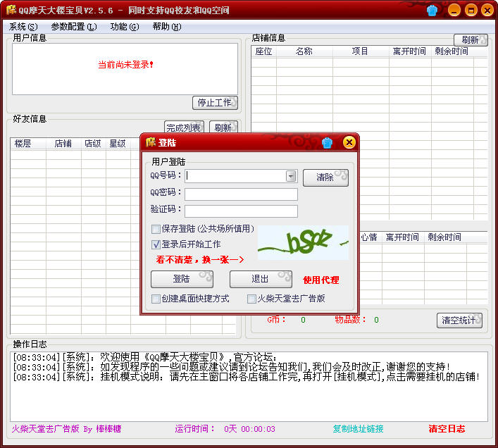This screenshot has height=448, width=498.
Task: Click the 火柴天堂去广告版 By 棒棒糖 footer text
Action: (66, 429)
